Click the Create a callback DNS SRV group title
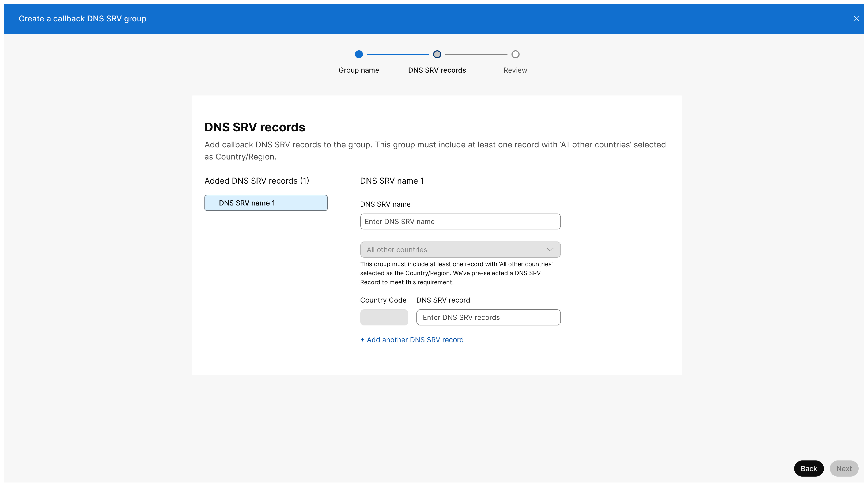 (82, 19)
